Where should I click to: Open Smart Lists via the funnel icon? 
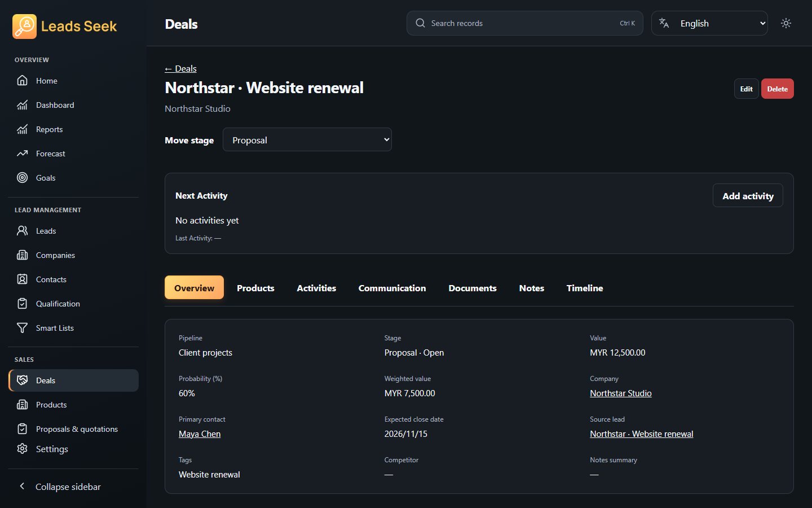tap(22, 328)
